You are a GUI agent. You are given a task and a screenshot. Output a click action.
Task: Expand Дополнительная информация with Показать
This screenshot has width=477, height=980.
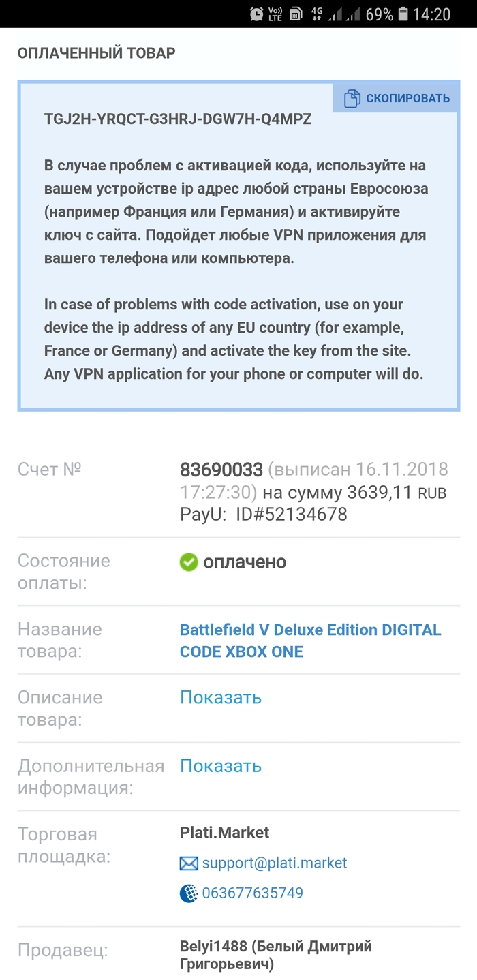(221, 765)
